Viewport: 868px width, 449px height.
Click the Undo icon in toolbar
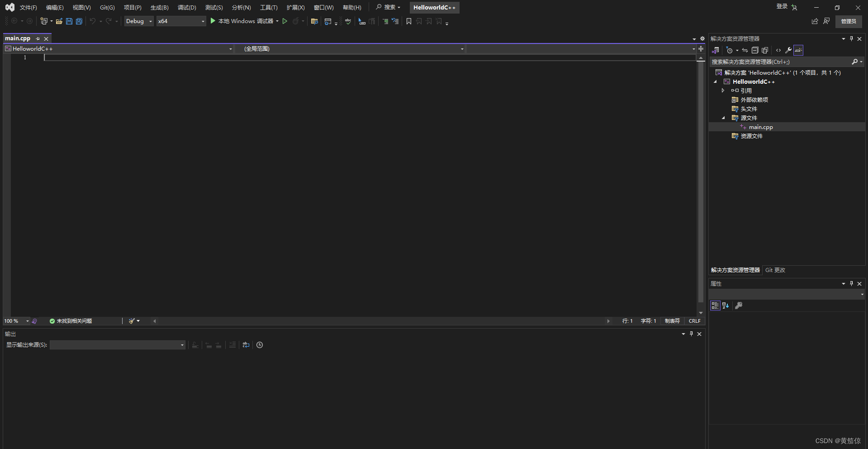[92, 21]
